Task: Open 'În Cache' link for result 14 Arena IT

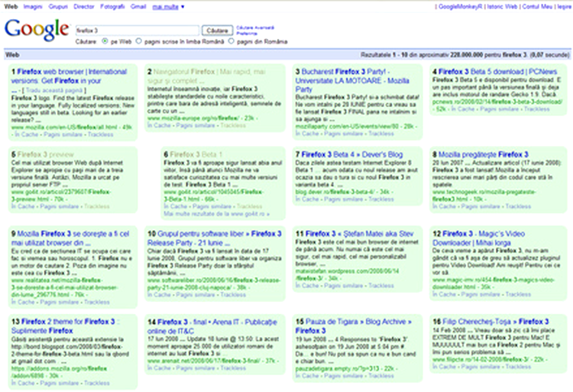Action: (159, 368)
